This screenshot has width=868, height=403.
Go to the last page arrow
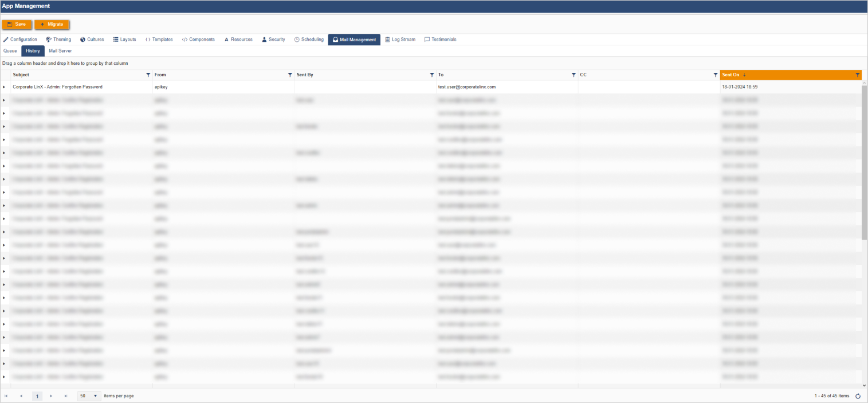[66, 396]
